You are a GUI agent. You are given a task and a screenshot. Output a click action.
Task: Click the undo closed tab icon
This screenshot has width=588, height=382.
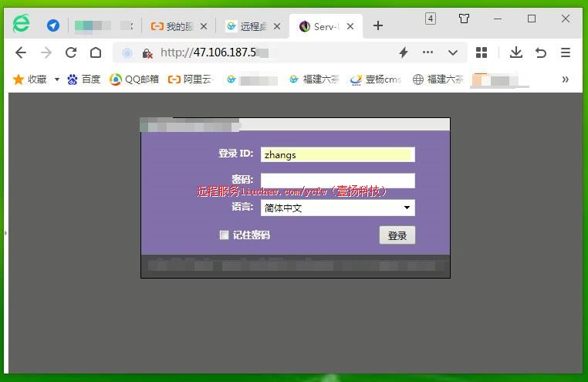[541, 52]
